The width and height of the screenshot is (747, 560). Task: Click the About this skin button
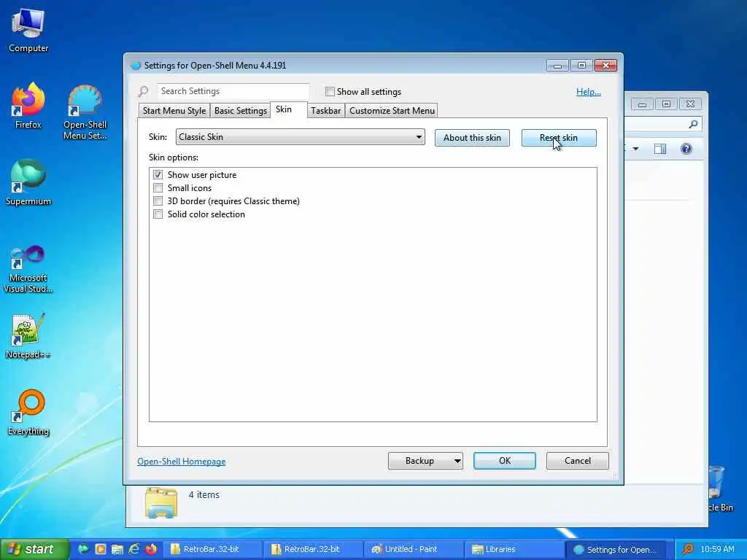(x=472, y=138)
